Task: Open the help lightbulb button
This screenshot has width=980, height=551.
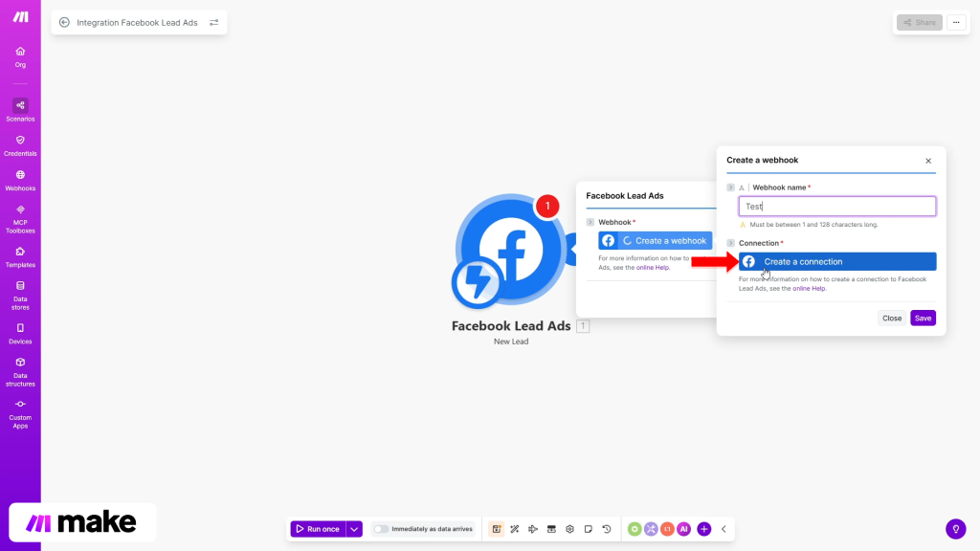Action: pos(956,529)
